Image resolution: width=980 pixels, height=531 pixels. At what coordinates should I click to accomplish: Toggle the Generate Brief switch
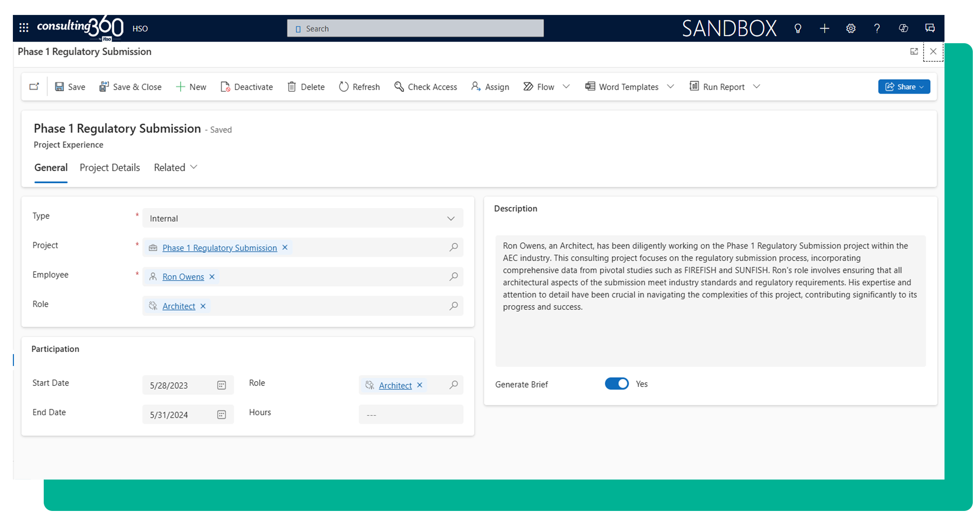(616, 384)
